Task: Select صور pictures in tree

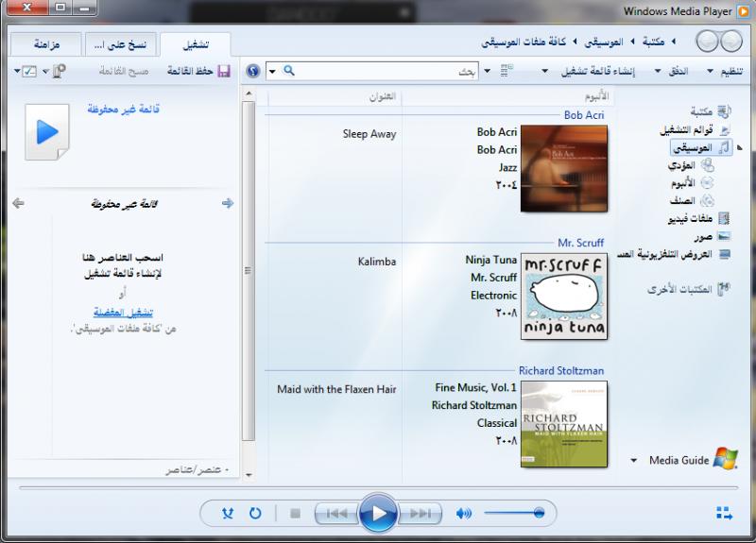Action: point(713,236)
